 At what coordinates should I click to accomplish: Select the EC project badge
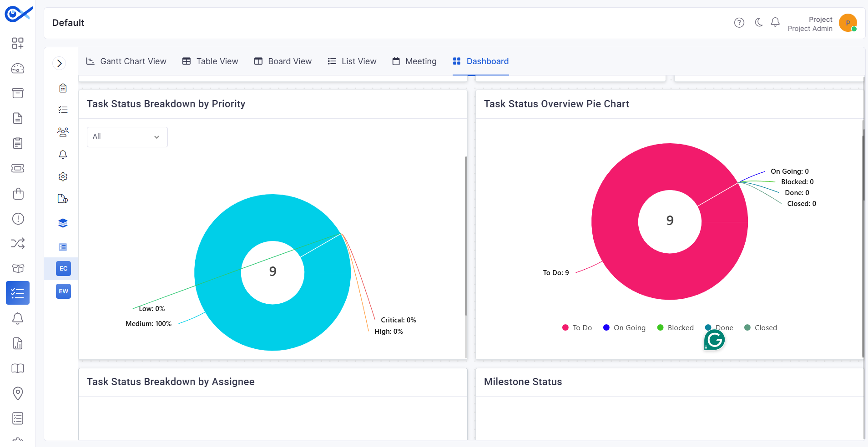click(x=64, y=269)
